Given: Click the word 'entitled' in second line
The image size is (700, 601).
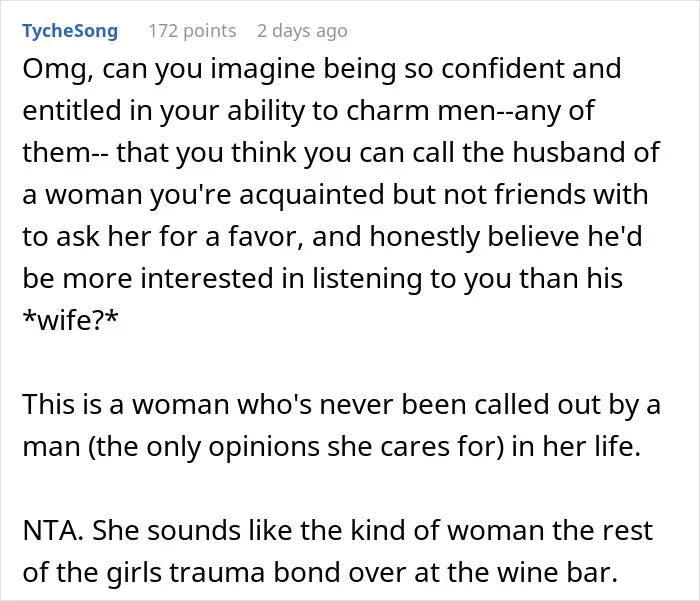Looking at the screenshot, I should point(72,111).
